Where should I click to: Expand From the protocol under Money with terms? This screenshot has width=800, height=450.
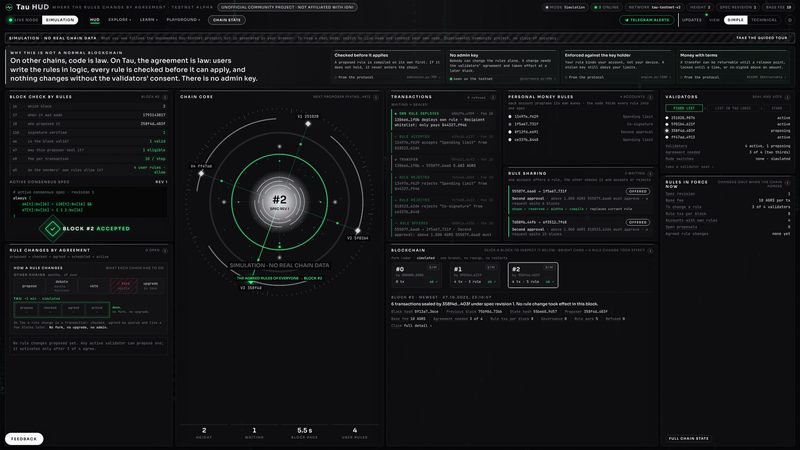pos(699,77)
